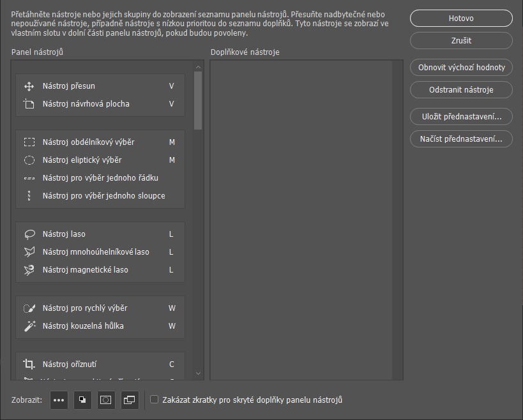Select the row text 'Nástroj návrhová plocha'

click(x=86, y=104)
